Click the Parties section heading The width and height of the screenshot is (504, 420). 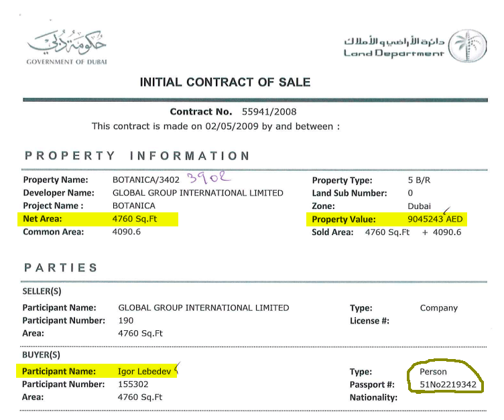[61, 268]
